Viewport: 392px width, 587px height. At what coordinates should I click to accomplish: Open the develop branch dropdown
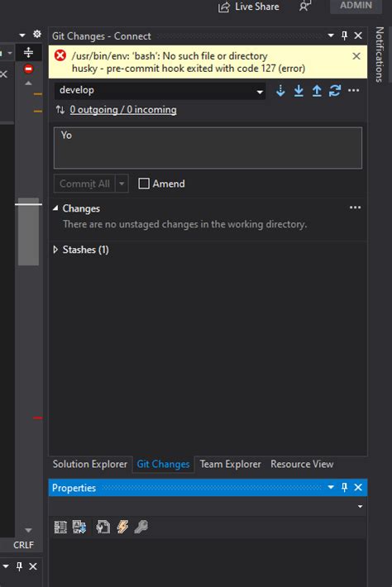click(160, 91)
